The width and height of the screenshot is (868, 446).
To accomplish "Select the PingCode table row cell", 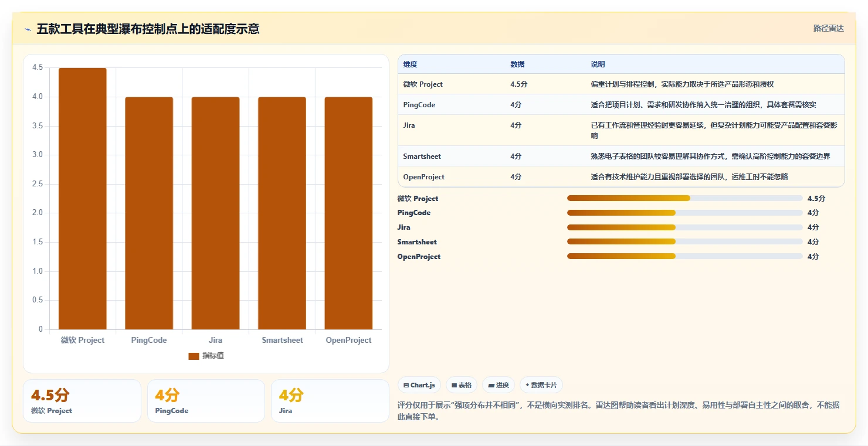I will 419,105.
